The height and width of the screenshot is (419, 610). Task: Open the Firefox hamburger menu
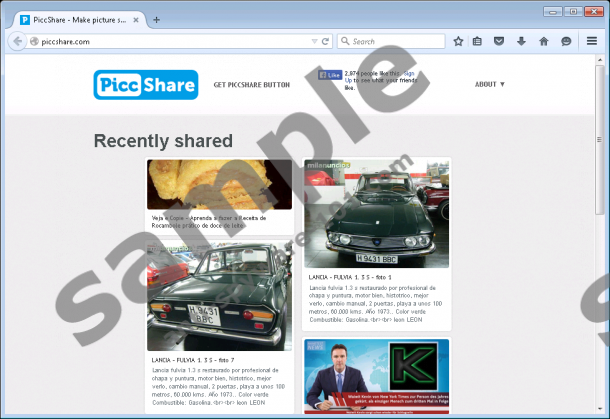[x=592, y=41]
